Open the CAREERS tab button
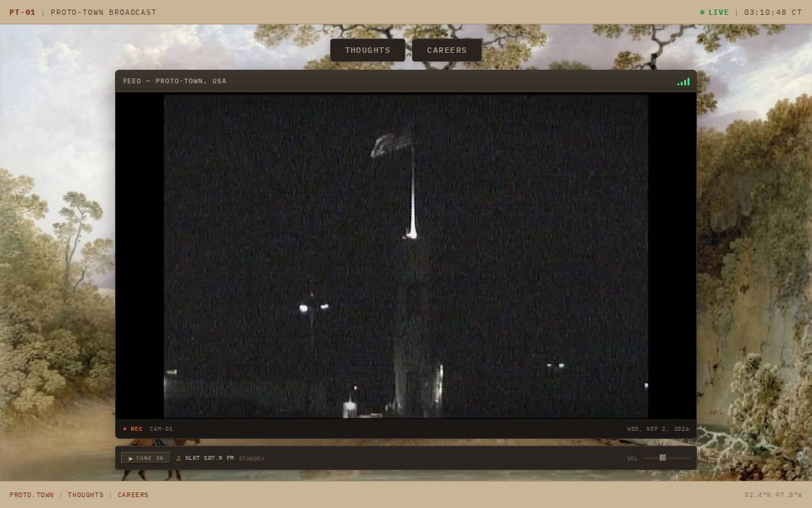The height and width of the screenshot is (508, 812). (447, 50)
